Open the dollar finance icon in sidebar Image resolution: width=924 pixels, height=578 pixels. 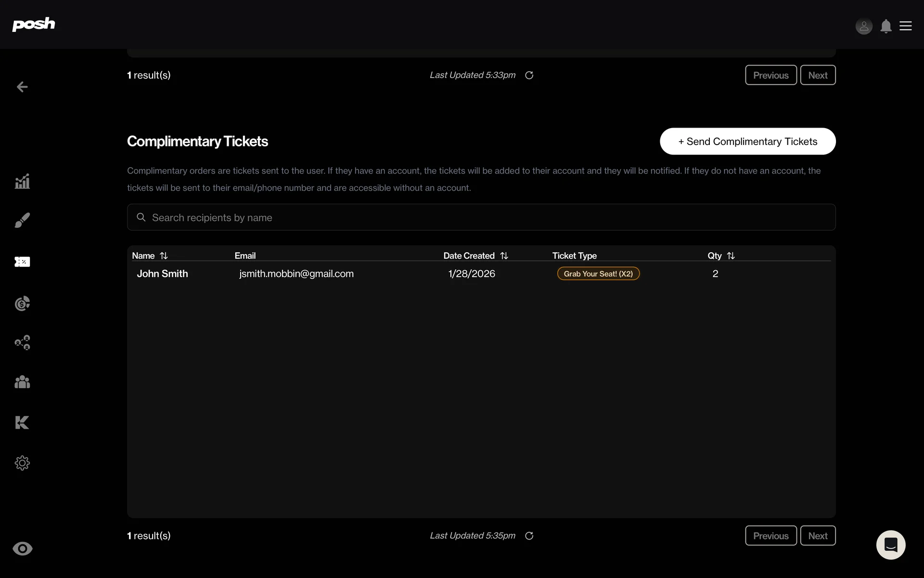(x=22, y=303)
